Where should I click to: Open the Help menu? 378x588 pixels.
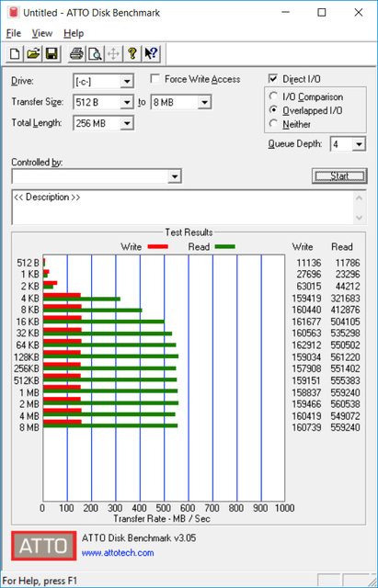pos(74,33)
